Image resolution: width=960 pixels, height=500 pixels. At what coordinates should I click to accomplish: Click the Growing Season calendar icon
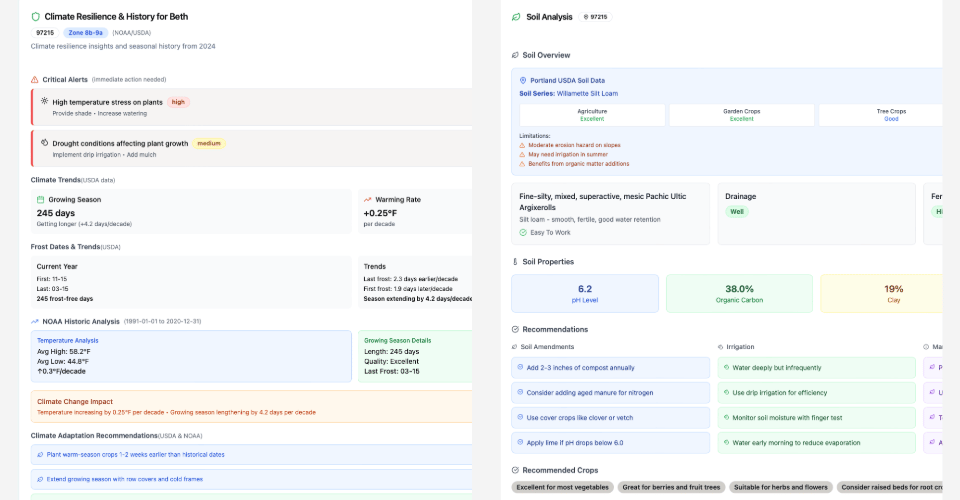pyautogui.click(x=41, y=199)
